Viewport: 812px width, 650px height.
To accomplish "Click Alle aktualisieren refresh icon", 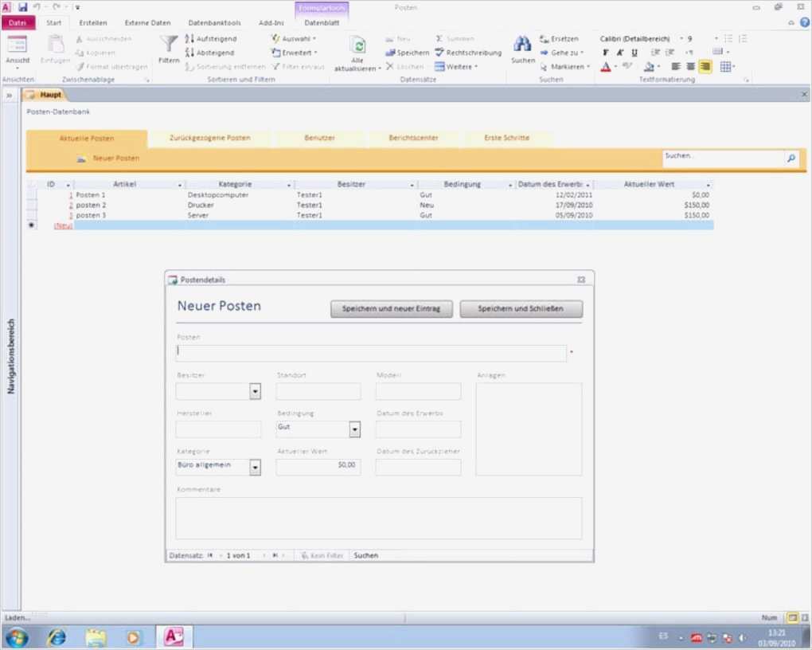I will (358, 45).
